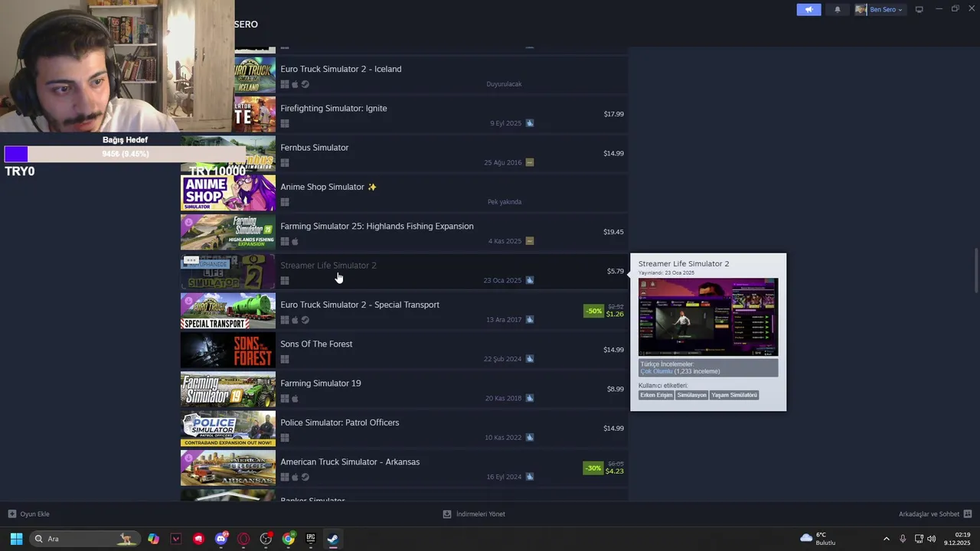This screenshot has width=980, height=551.
Task: Click American Truck Simulator Arkansas capsule image
Action: 228,468
